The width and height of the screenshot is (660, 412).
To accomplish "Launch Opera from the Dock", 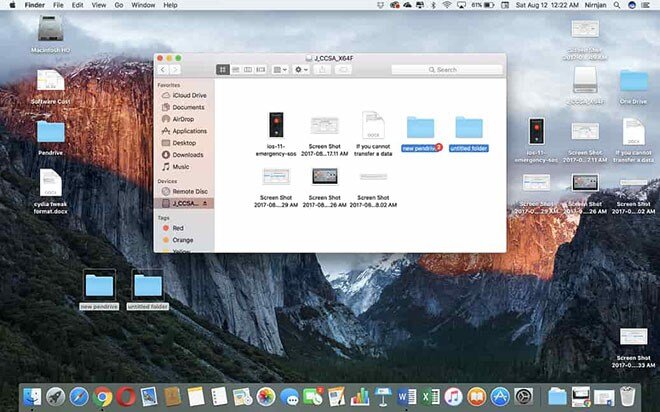I will coord(125,396).
